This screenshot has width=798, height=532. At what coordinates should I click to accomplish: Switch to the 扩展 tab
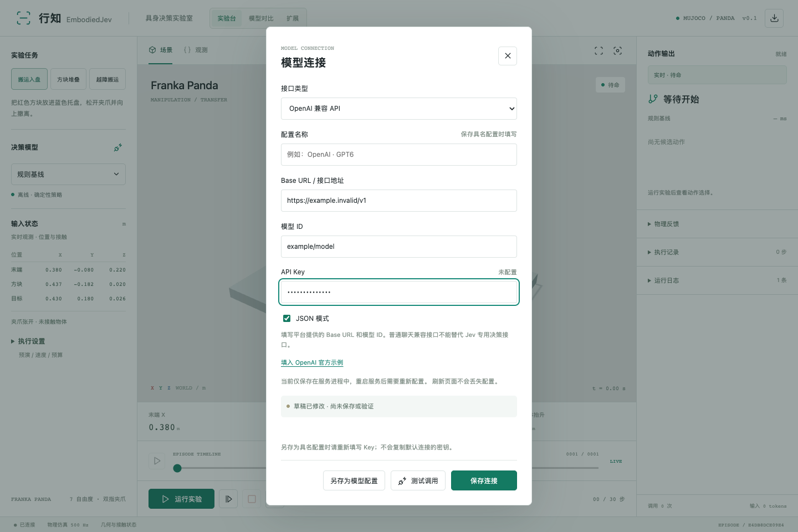click(x=293, y=18)
